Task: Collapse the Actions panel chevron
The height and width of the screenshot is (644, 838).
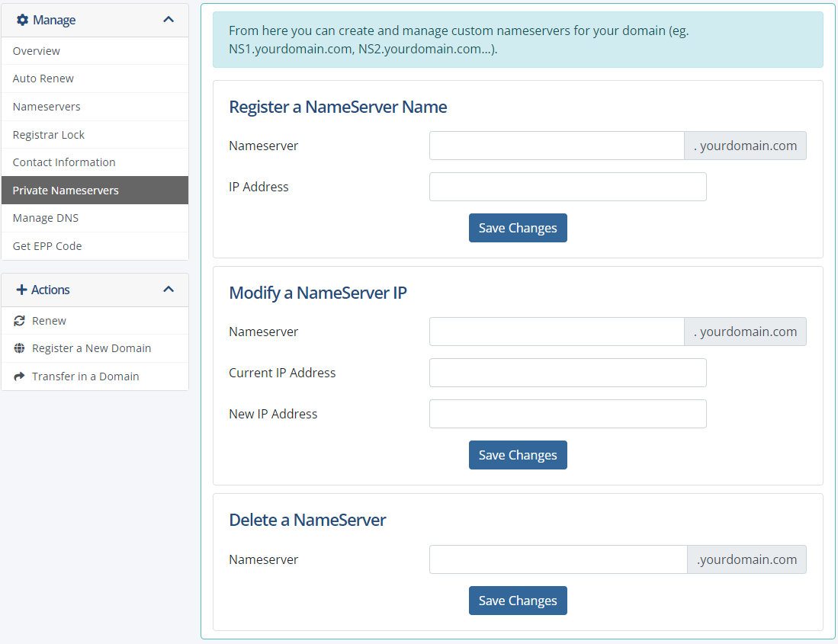Action: click(169, 289)
